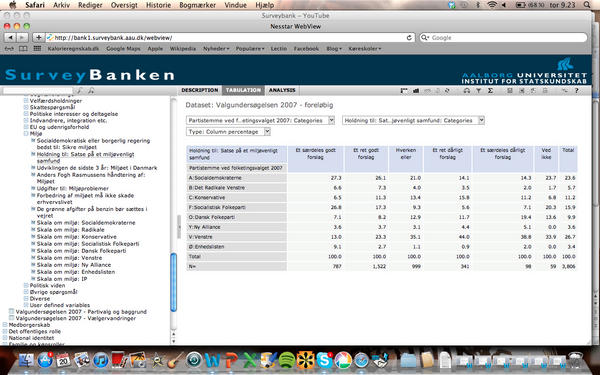Open Safari bookmarks book icon
The width and height of the screenshot is (600, 375).
pos(23,49)
